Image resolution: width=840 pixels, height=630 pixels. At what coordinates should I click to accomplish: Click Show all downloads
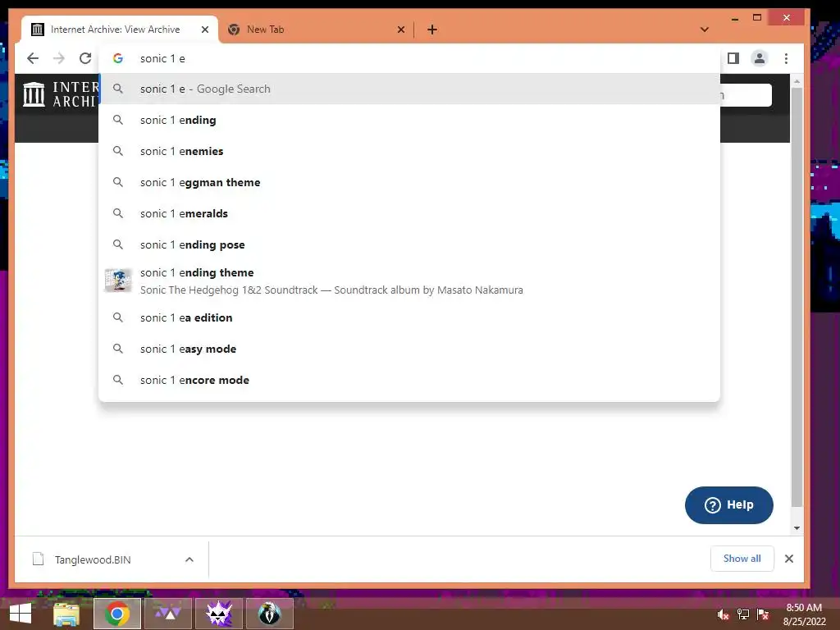742,558
